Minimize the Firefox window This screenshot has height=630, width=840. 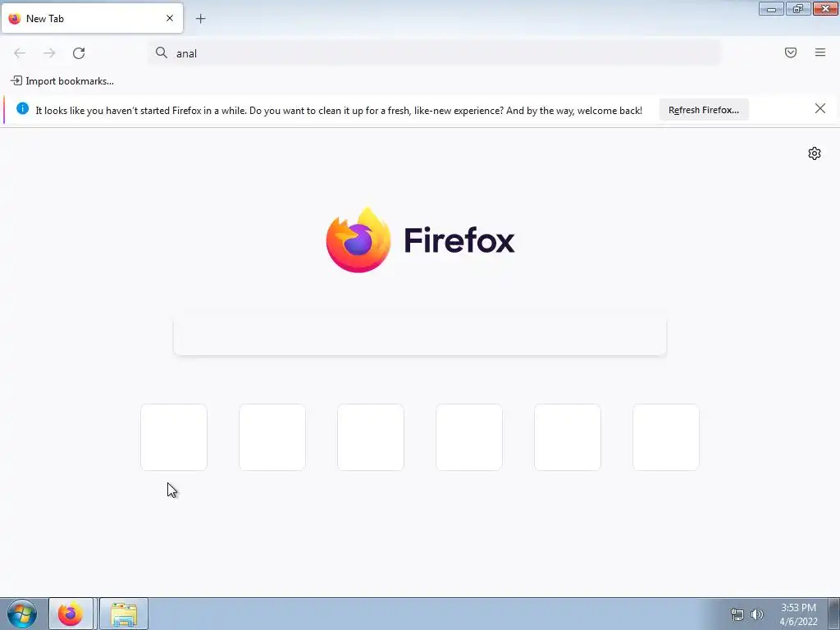[771, 8]
